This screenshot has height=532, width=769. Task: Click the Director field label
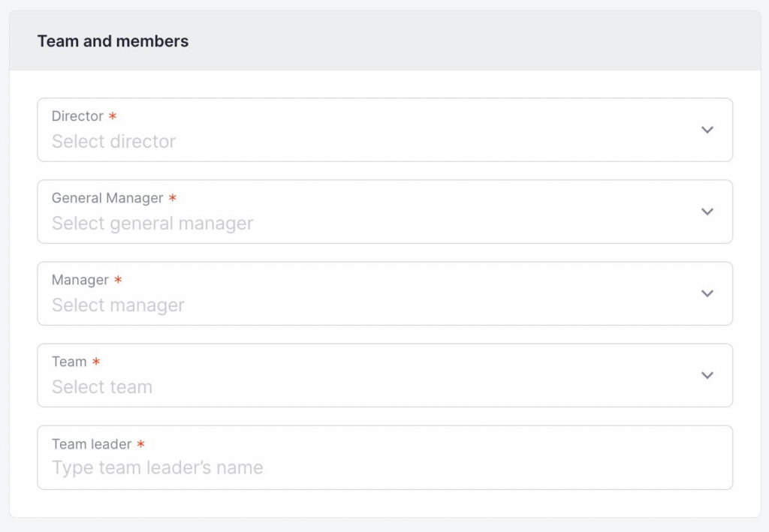coord(77,116)
